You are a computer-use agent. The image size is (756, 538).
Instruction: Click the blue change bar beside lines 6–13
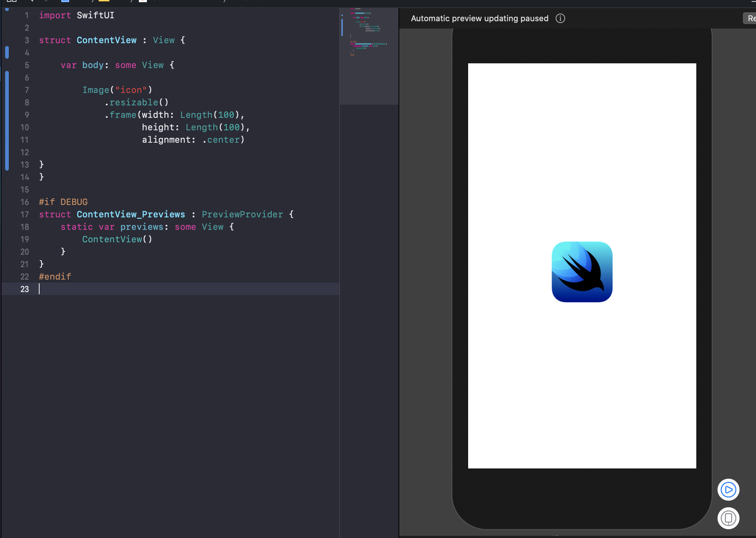[x=7, y=121]
